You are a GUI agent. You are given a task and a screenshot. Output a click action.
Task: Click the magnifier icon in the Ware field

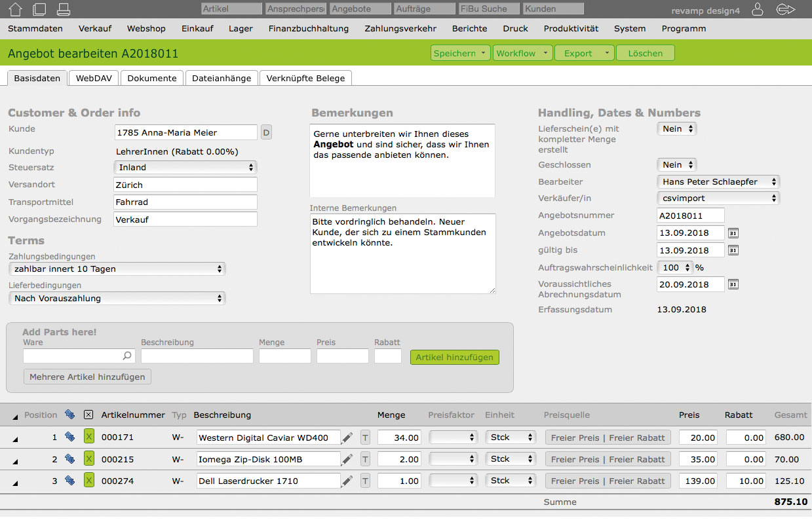click(127, 356)
